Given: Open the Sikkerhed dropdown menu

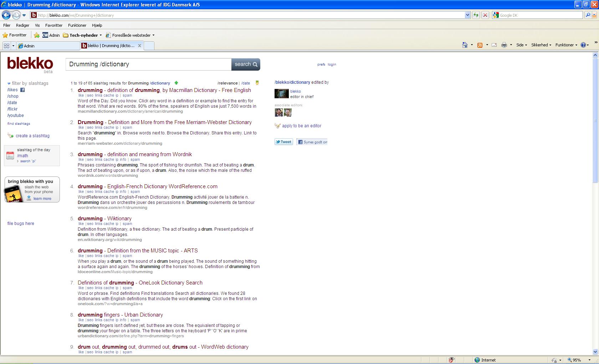Looking at the screenshot, I should point(541,45).
